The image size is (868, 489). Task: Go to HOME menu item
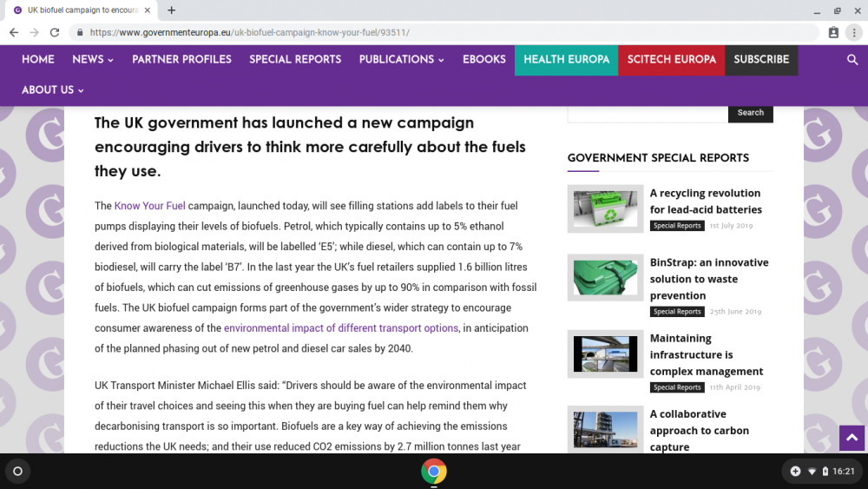(38, 60)
